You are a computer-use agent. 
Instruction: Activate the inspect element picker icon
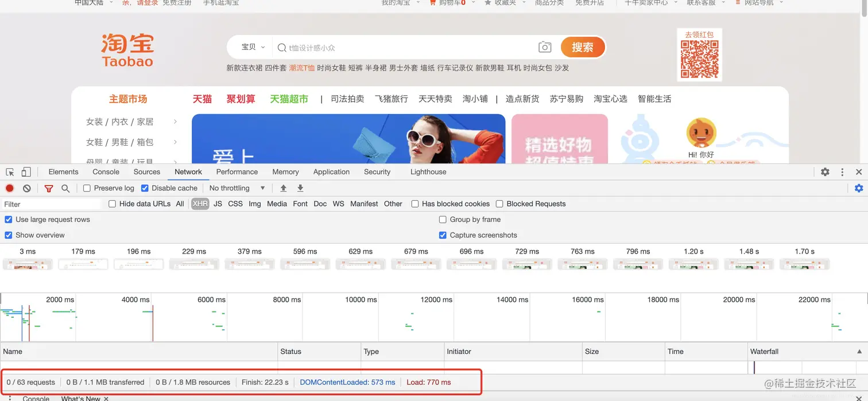tap(10, 172)
